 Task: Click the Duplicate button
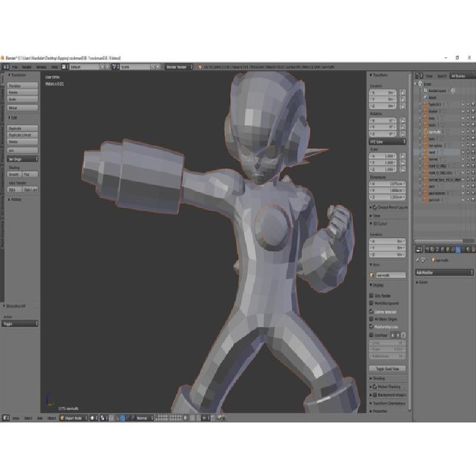(x=23, y=128)
